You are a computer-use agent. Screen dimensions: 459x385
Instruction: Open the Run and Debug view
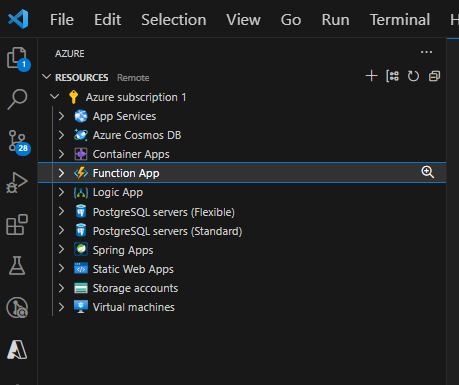[17, 182]
